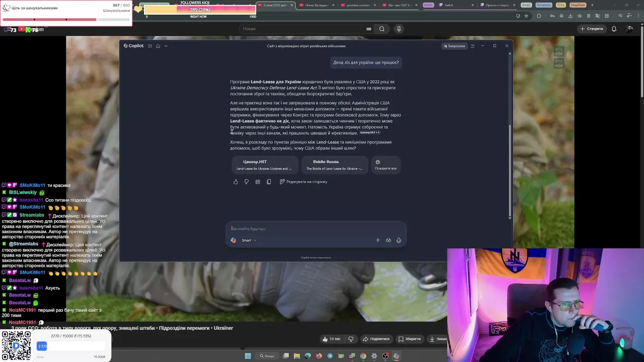This screenshot has width=644, height=362.
Task: Start Copilot voice input microphone
Action: point(399,240)
